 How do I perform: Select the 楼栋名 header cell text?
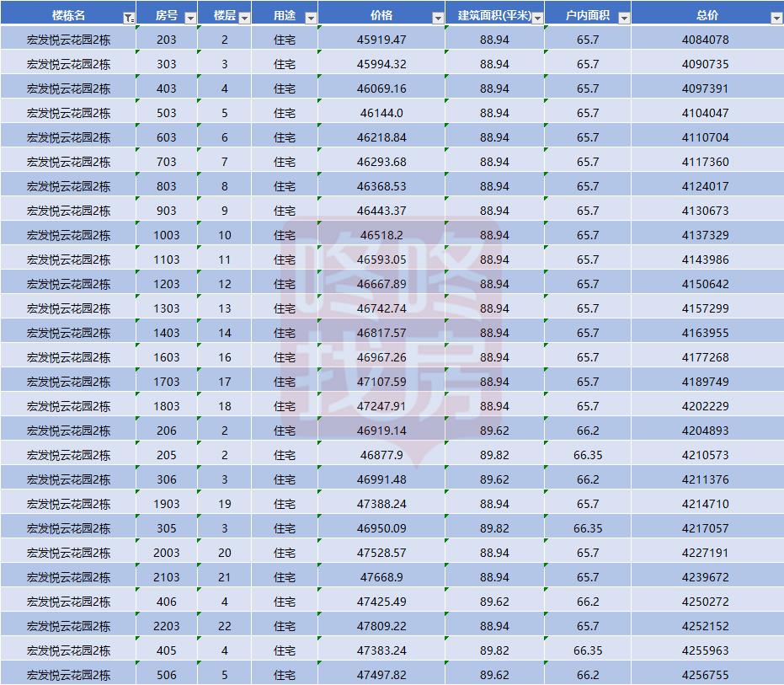tap(68, 15)
